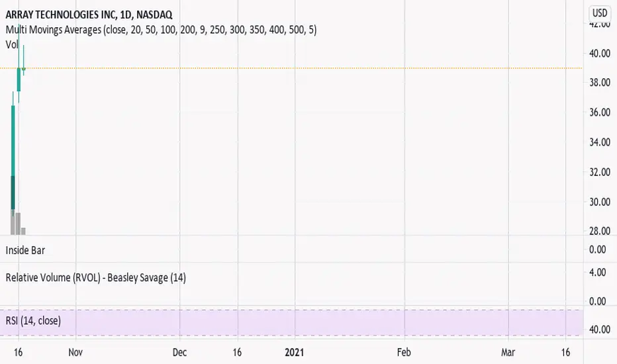Click the Dec label on time axis
The image size is (617, 364).
point(179,352)
